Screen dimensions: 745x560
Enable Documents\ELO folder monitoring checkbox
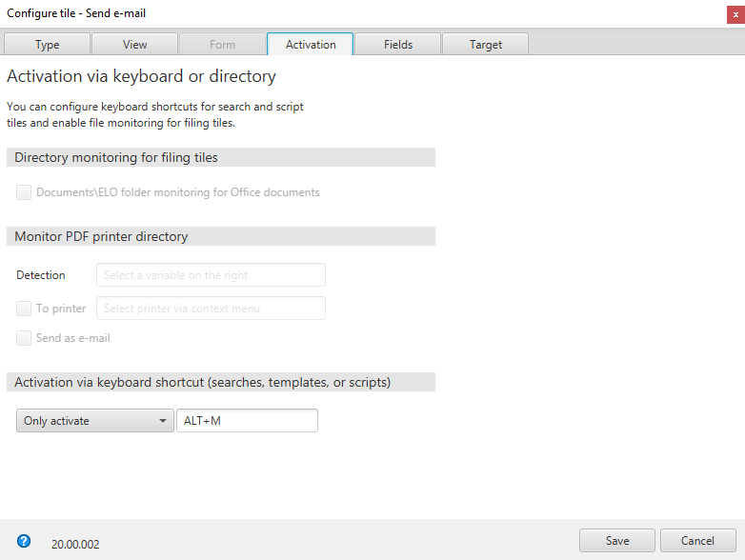click(x=24, y=192)
